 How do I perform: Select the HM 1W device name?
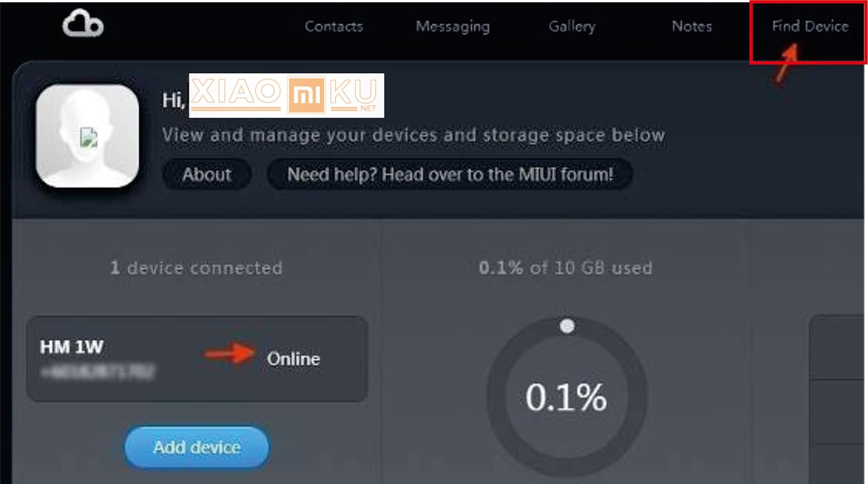(x=71, y=347)
